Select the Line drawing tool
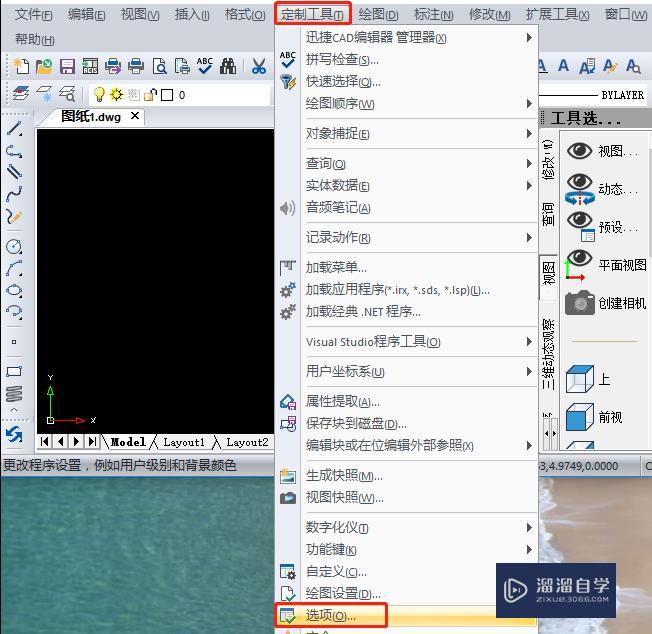 point(14,128)
